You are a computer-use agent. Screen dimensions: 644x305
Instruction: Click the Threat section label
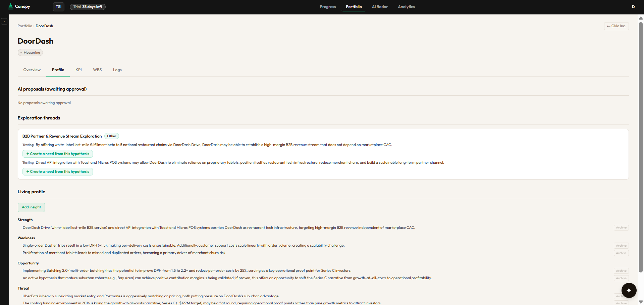(x=23, y=288)
